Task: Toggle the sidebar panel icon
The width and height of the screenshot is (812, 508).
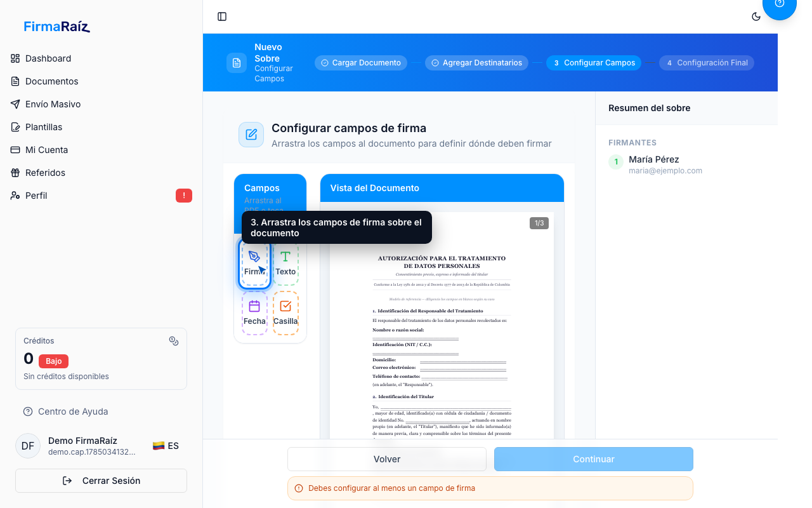Action: point(222,17)
